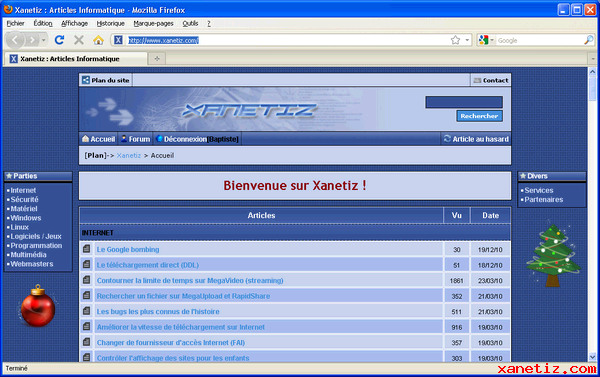Expand the URL bar history dropdown arrow

point(467,40)
